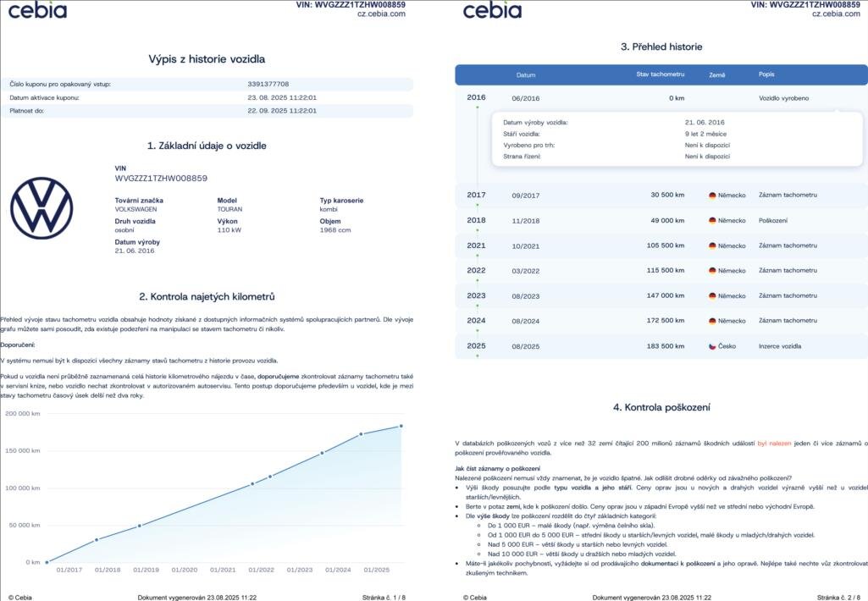Click the German flag in the 2017 row
The height and width of the screenshot is (601, 868).
click(x=712, y=196)
